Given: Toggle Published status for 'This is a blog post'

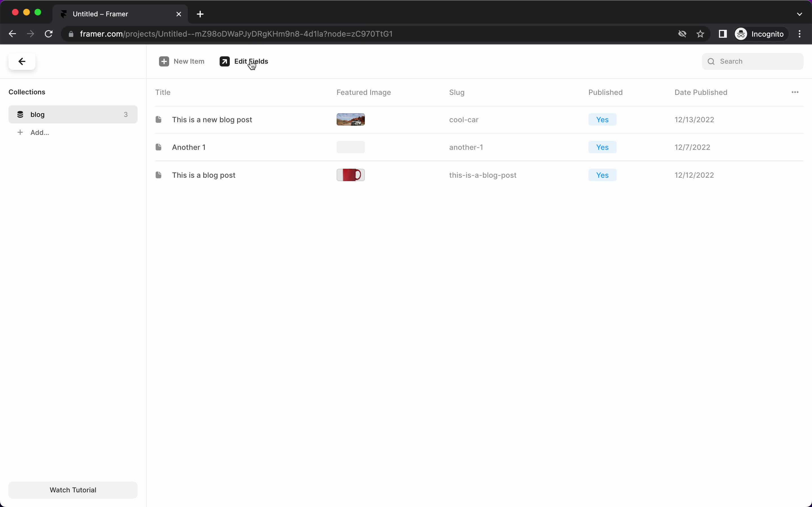Looking at the screenshot, I should 602,175.
